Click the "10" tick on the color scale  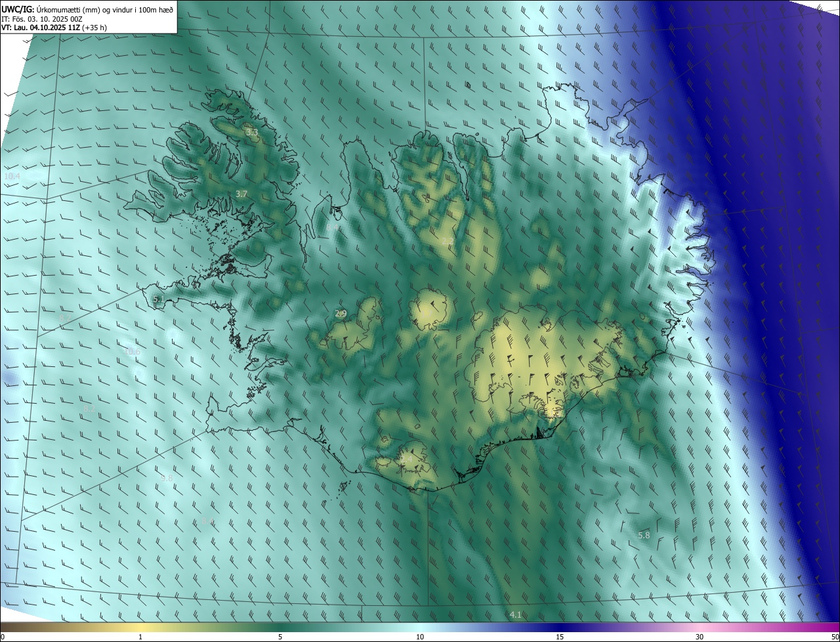point(420,637)
